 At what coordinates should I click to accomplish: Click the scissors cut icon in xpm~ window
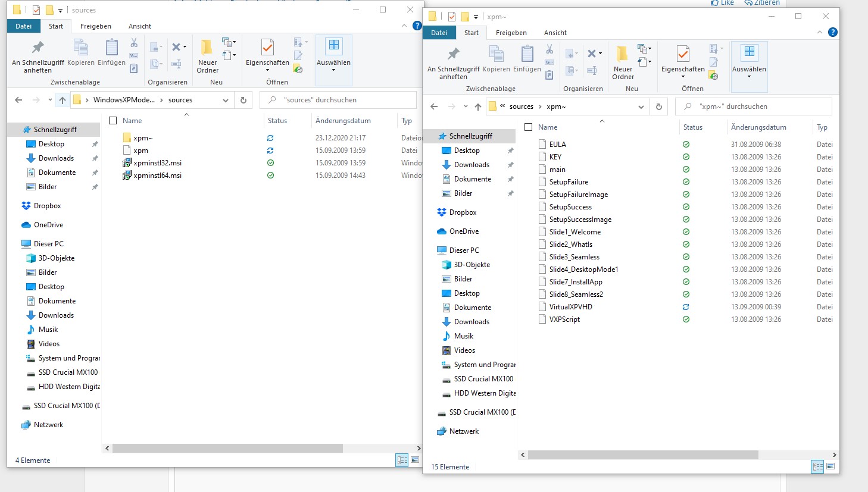tap(549, 49)
